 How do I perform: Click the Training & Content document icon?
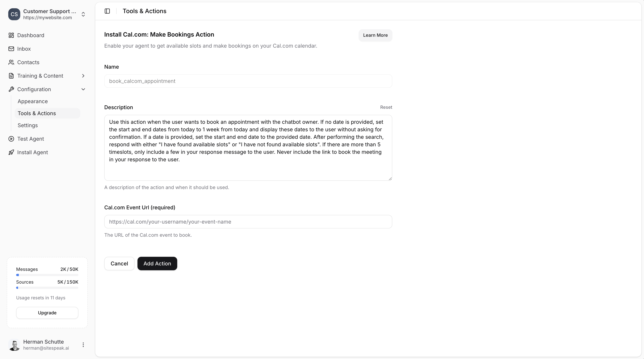pyautogui.click(x=11, y=76)
